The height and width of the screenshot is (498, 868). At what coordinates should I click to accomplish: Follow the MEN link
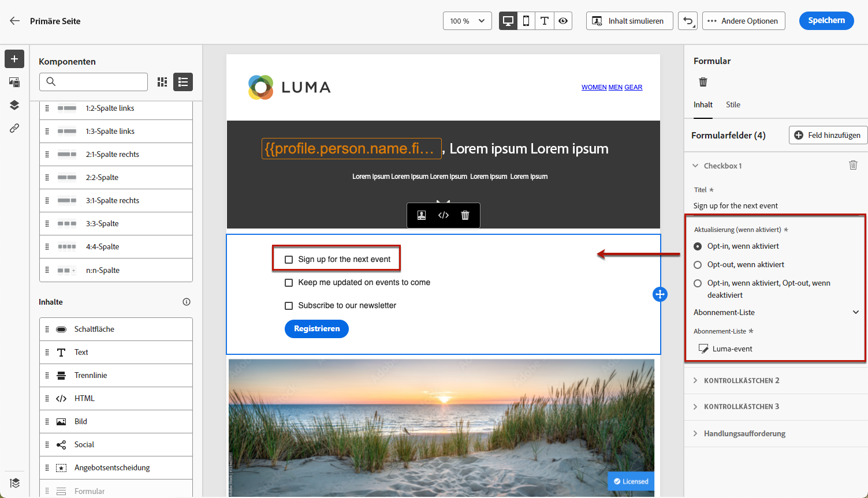pos(616,87)
